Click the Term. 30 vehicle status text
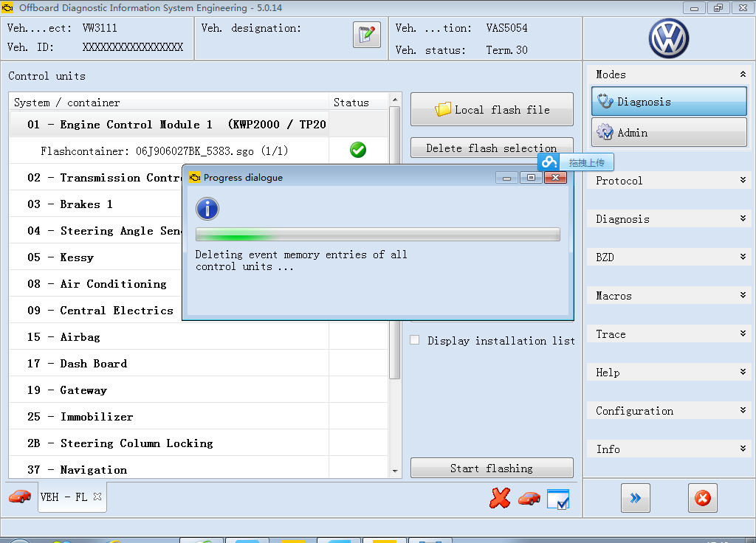The height and width of the screenshot is (543, 756). pos(506,50)
